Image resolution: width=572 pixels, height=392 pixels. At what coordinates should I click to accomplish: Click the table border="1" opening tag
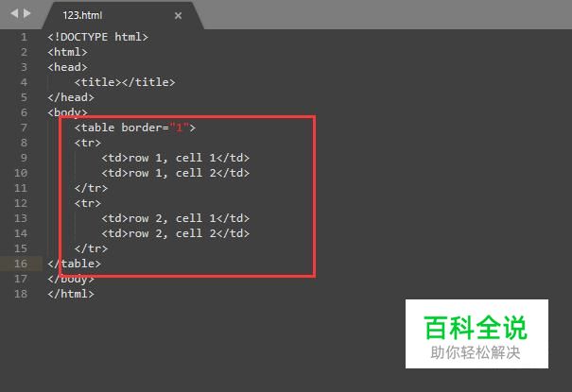click(x=135, y=128)
